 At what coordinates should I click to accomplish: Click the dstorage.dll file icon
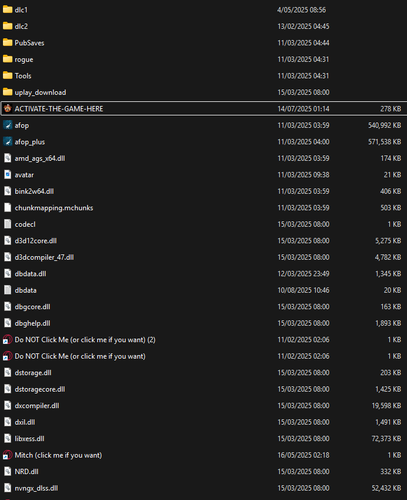[7, 373]
